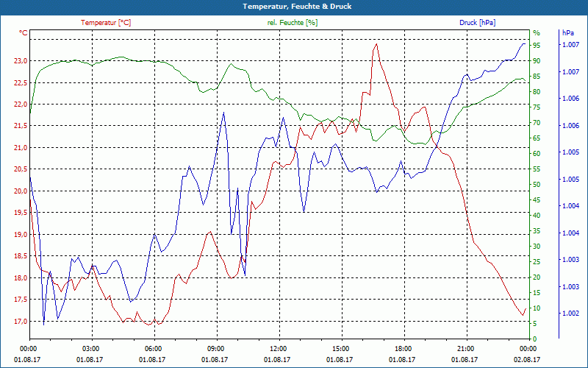Click the '06:00' time axis label

(x=154, y=348)
